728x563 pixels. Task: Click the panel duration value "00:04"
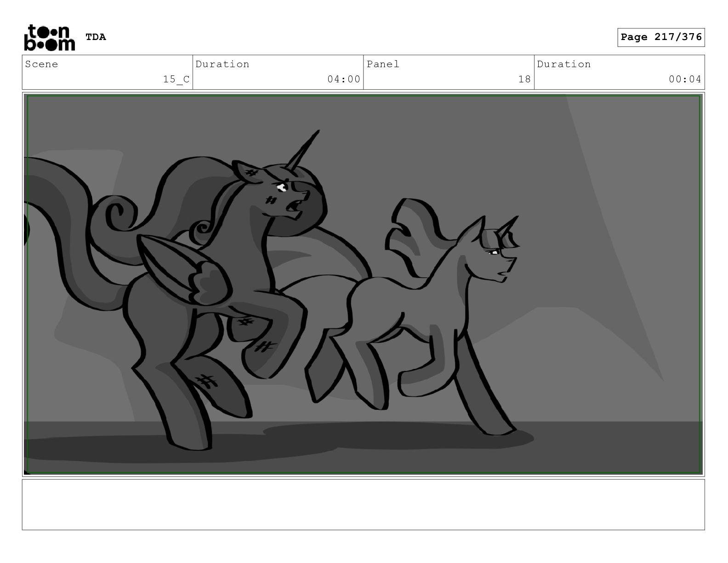pyautogui.click(x=685, y=79)
